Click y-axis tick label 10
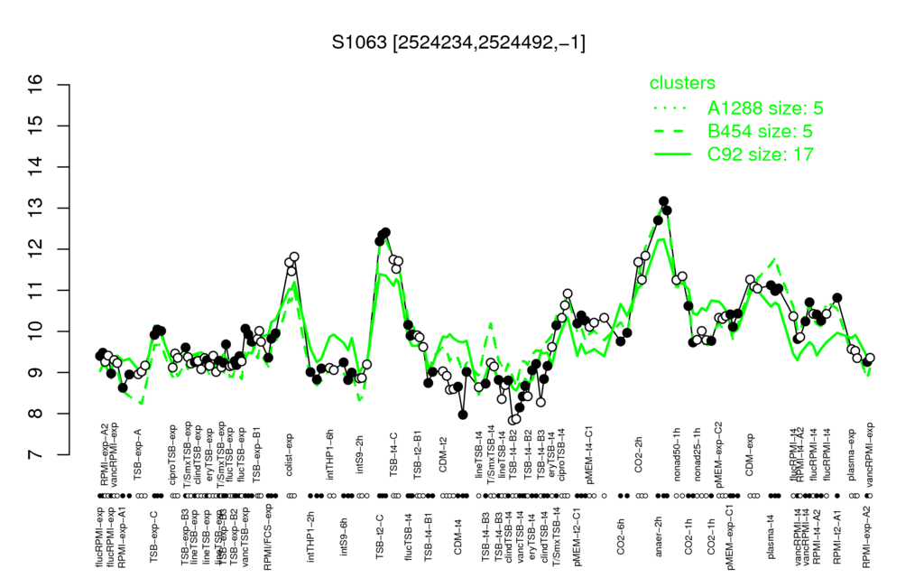Screen dimensions: 924x578 point(36,331)
